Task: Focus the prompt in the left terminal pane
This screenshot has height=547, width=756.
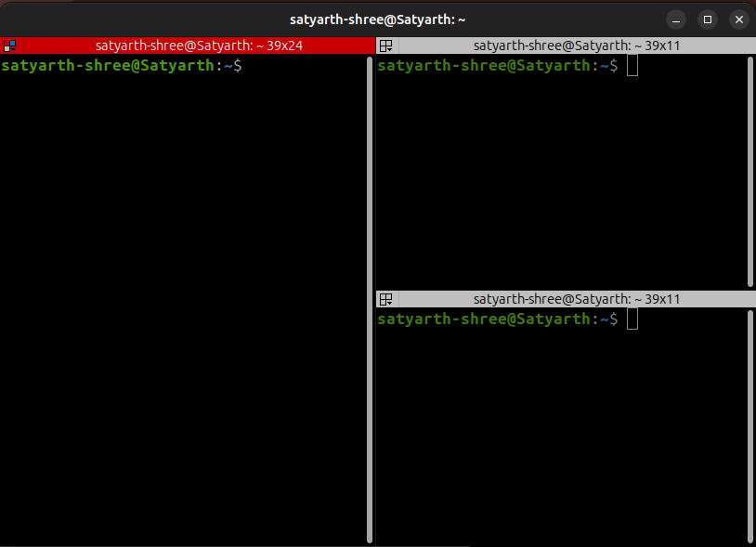Action: coord(122,66)
